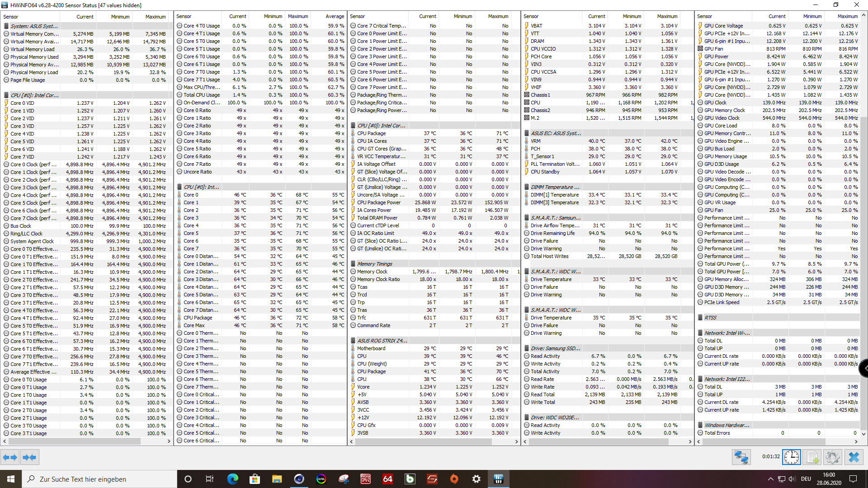Select the 'Bus Clock' sensor row
The width and height of the screenshot is (868, 488).
point(87,226)
